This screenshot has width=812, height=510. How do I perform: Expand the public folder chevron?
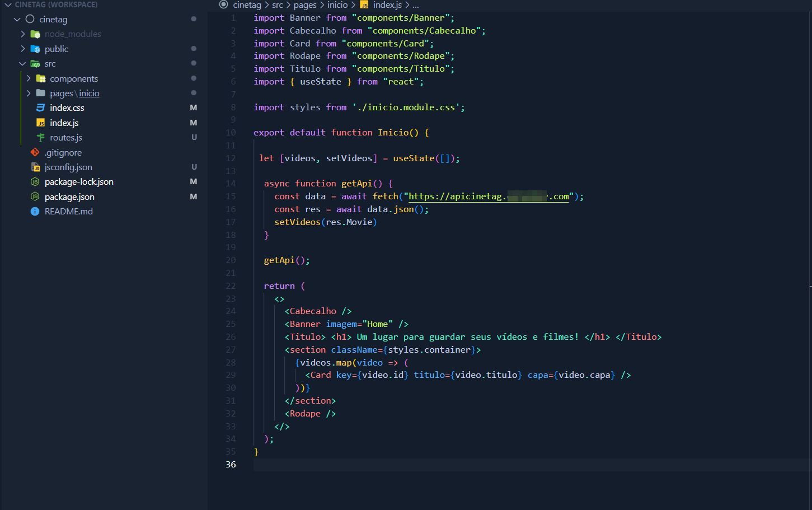[x=23, y=49]
